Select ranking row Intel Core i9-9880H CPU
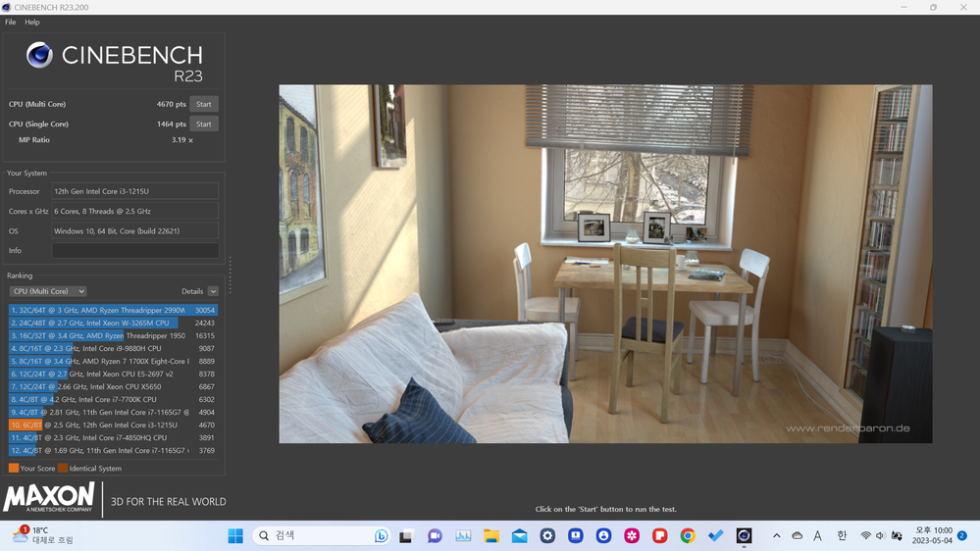Image resolution: width=980 pixels, height=551 pixels. (x=113, y=349)
